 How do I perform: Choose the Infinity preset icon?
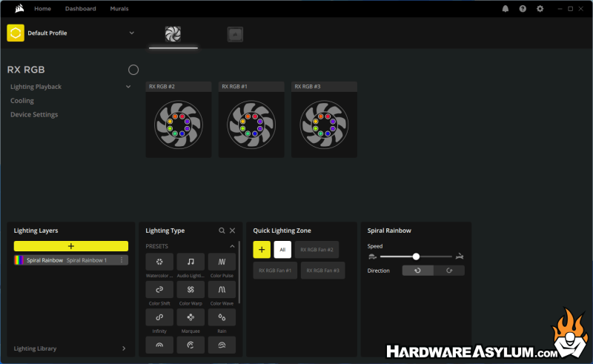tap(159, 317)
